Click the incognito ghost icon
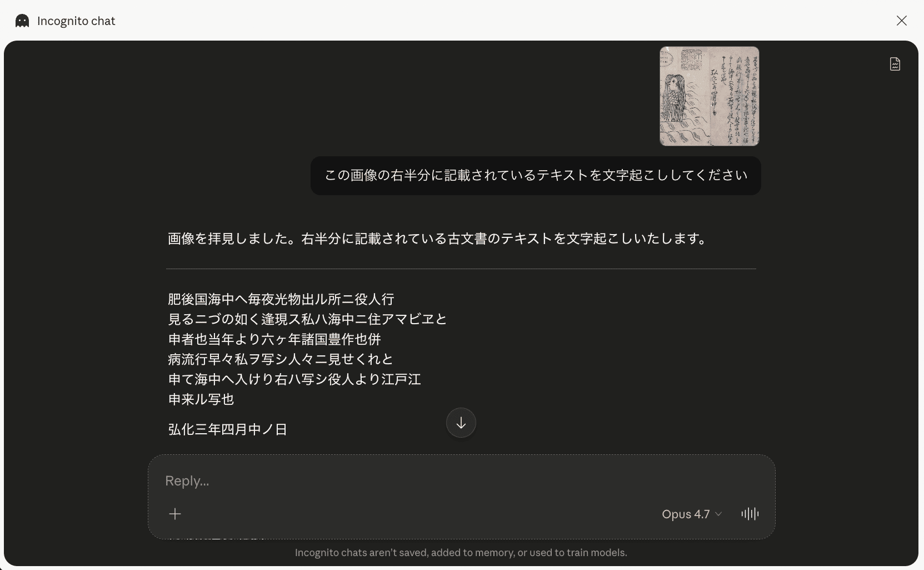The image size is (924, 570). point(22,21)
